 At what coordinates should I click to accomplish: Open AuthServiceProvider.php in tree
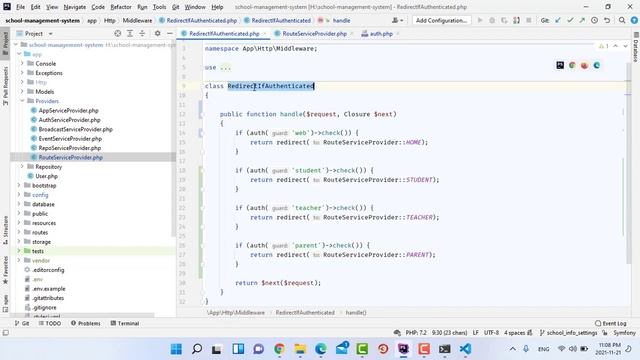point(69,120)
